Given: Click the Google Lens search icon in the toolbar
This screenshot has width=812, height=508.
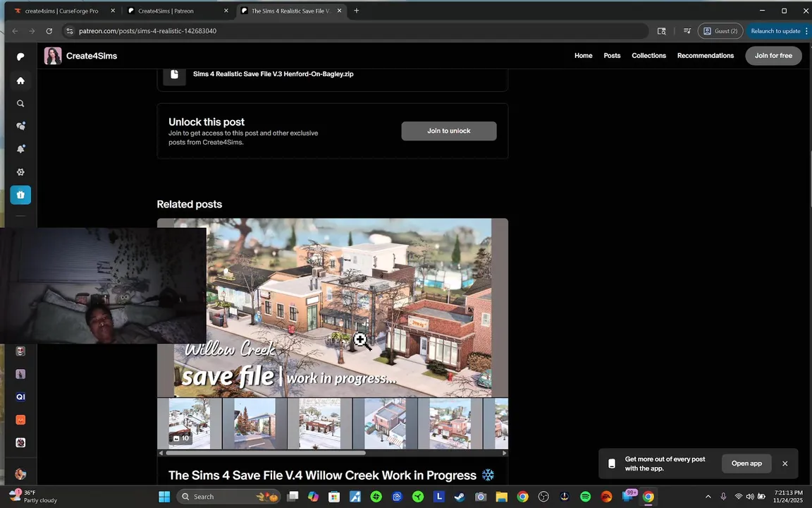Looking at the screenshot, I should [661, 31].
